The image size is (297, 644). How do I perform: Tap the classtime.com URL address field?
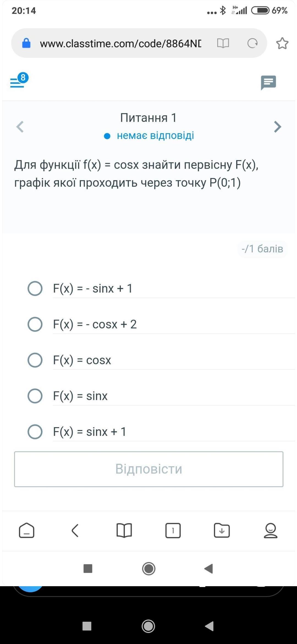click(x=120, y=43)
